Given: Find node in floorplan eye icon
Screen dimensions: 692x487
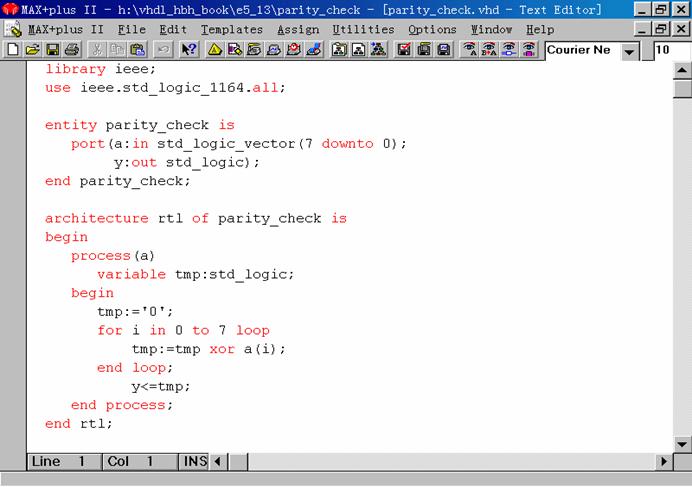Looking at the screenshot, I should [x=529, y=49].
